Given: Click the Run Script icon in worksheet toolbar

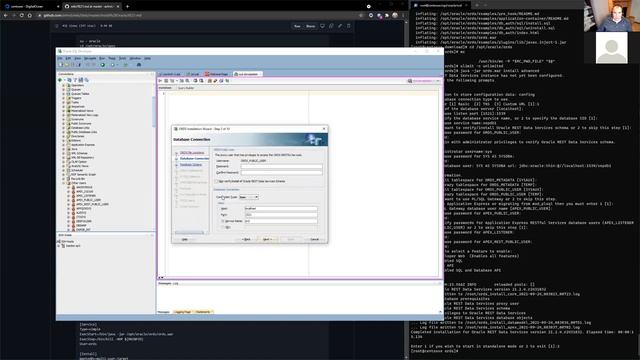Looking at the screenshot, I should click(166, 81).
